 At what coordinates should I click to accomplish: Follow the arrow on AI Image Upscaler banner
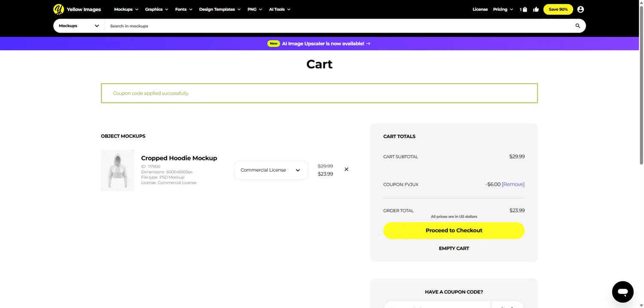(368, 43)
